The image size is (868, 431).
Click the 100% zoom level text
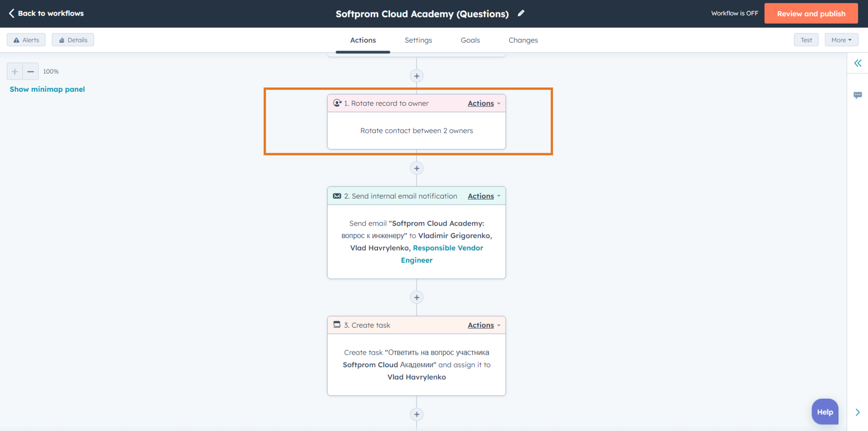pos(51,71)
